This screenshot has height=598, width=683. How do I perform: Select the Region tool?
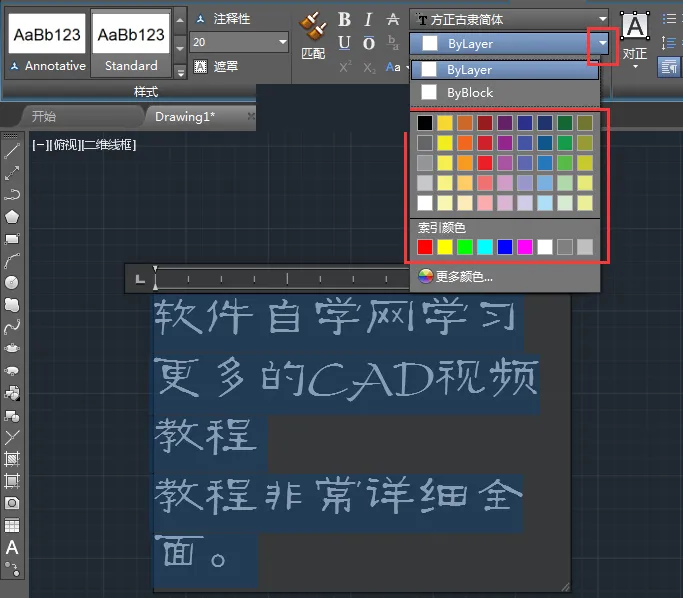[x=12, y=503]
